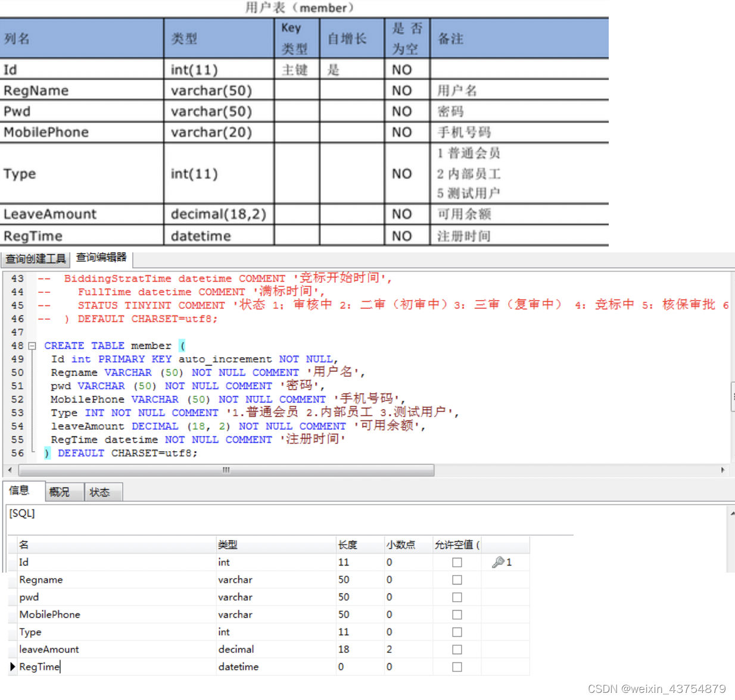Click the current row marker beside RegTime
This screenshot has height=700, width=735.
coord(13,667)
